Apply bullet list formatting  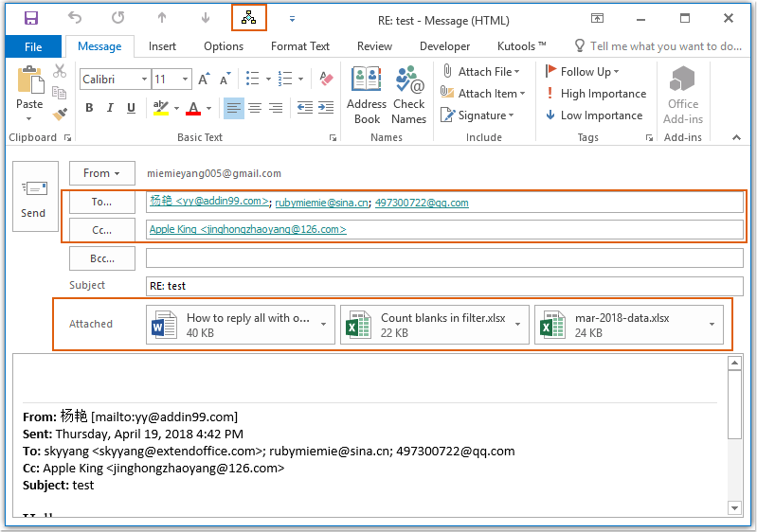[x=253, y=79]
